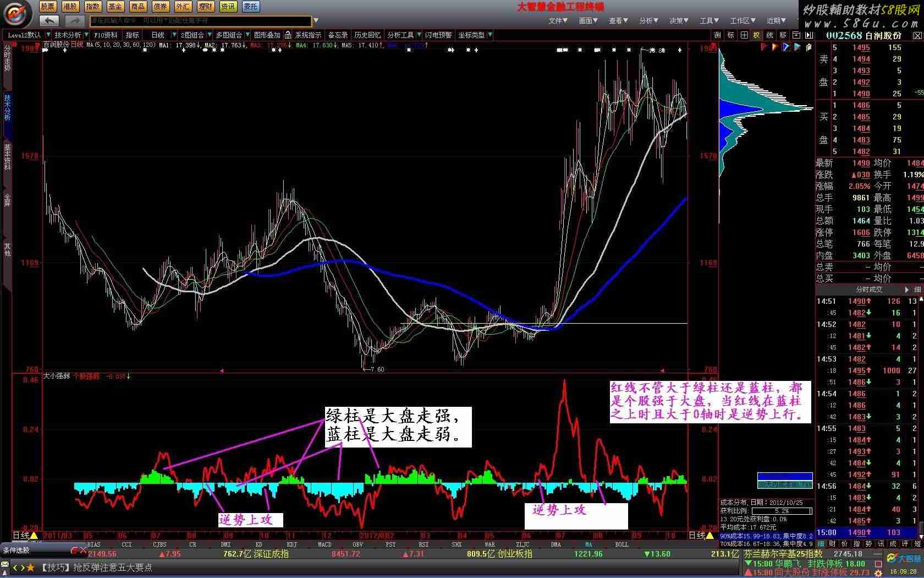The width and height of the screenshot is (924, 578).
Task: Click the 委托 trading button
Action: [x=251, y=7]
